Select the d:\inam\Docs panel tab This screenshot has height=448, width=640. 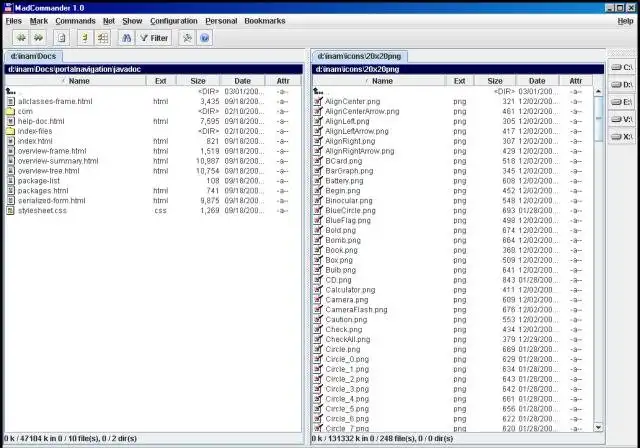pos(33,56)
